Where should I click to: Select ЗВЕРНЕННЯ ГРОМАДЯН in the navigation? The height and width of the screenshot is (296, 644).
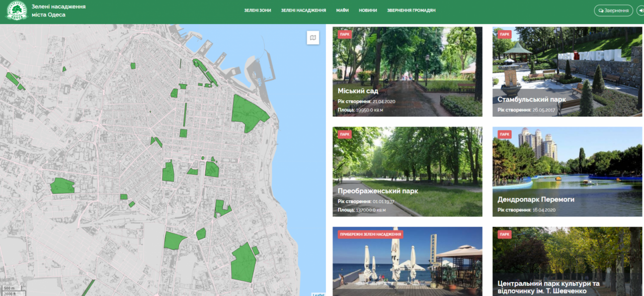click(411, 11)
